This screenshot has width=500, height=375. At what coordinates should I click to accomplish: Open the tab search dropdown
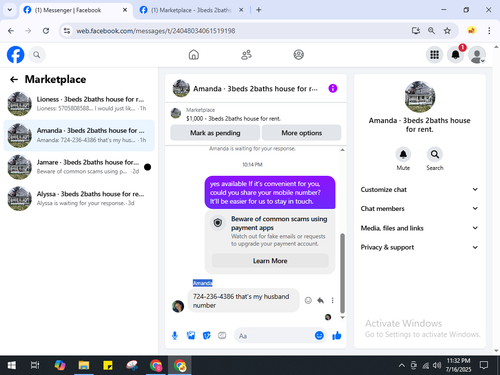pyautogui.click(x=10, y=10)
